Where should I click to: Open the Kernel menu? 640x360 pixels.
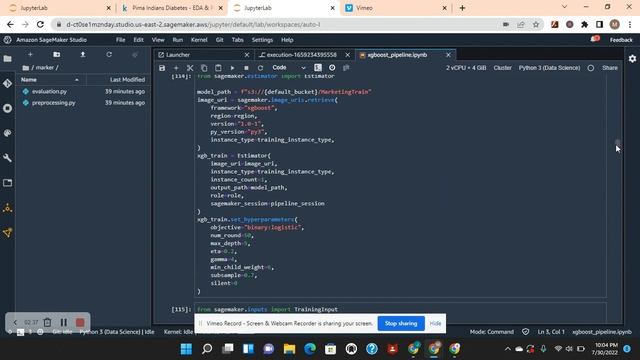[x=199, y=40]
